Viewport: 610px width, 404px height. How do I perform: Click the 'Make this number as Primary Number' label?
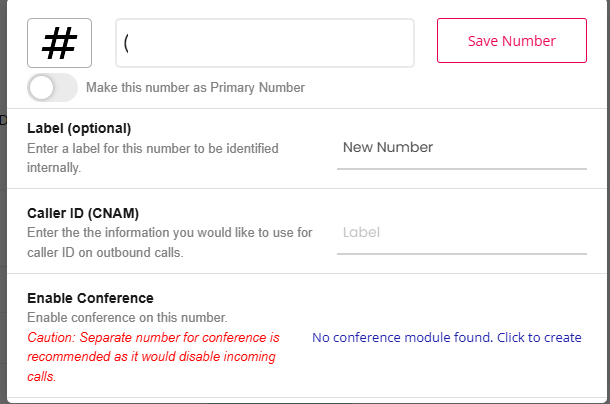195,88
